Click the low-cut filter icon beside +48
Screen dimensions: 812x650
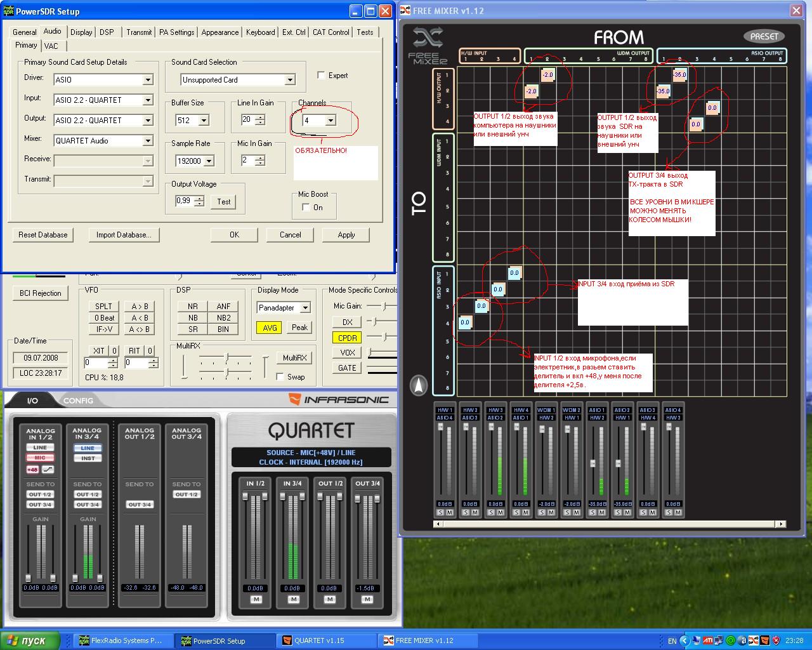[48, 470]
